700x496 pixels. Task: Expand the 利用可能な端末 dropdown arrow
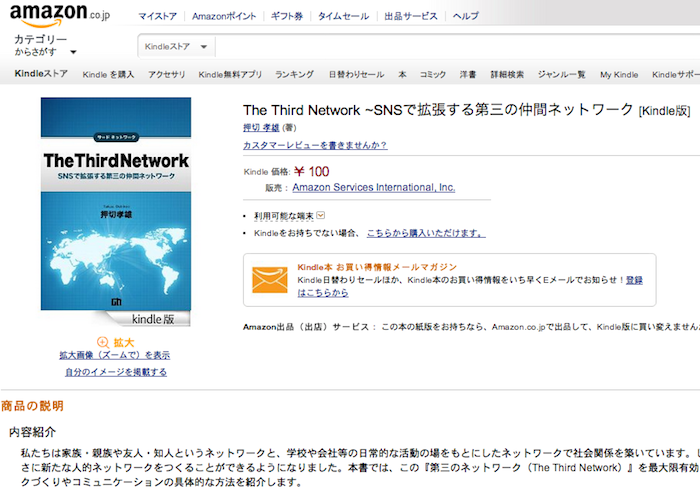coord(321,216)
